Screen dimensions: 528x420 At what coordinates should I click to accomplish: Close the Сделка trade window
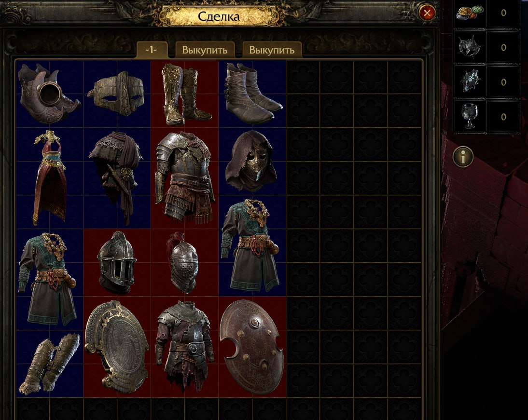(427, 13)
